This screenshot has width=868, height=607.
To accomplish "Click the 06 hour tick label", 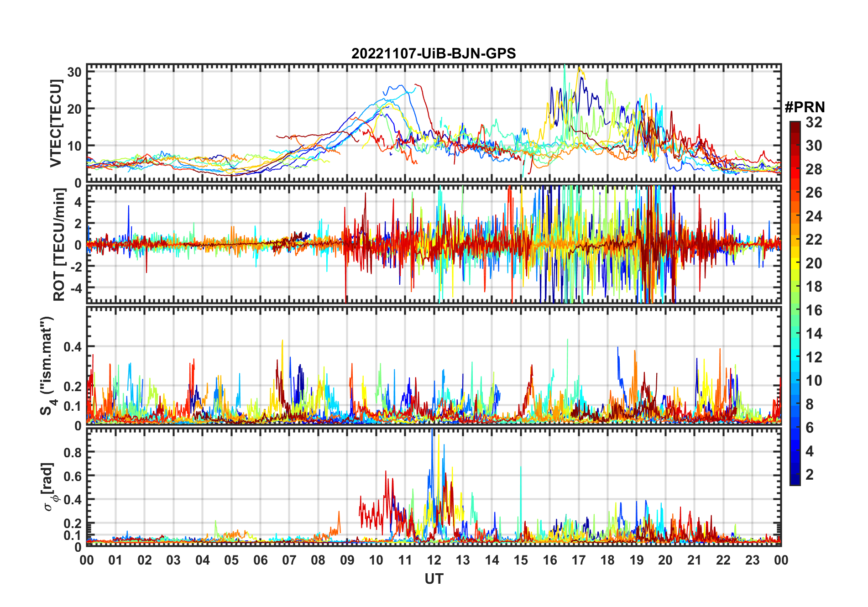I will (x=260, y=560).
